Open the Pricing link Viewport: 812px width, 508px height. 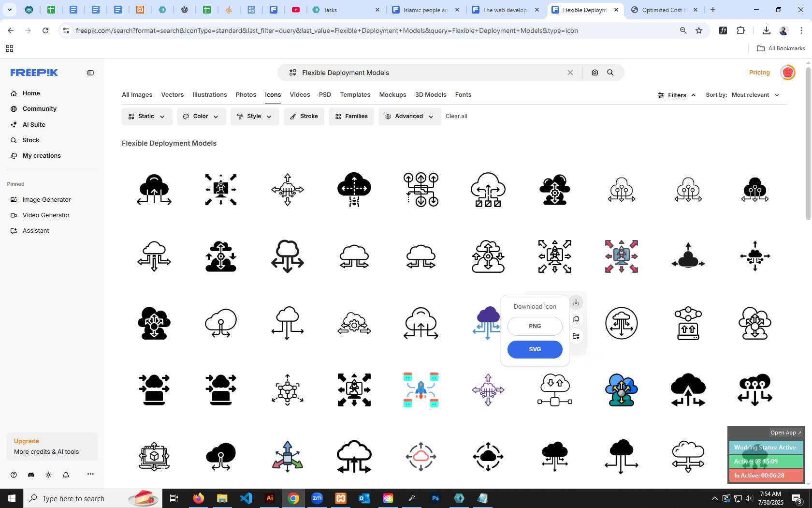[759, 73]
